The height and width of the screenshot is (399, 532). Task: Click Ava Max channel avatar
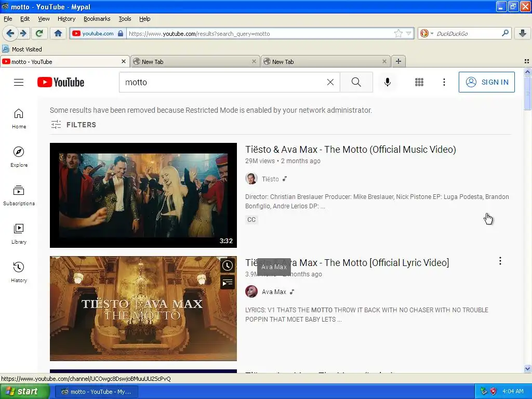[251, 291]
